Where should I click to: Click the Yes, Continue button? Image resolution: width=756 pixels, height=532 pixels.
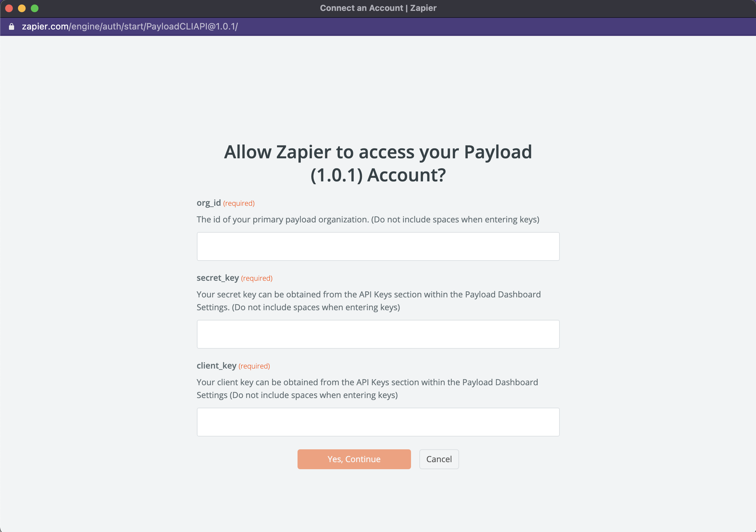tap(354, 459)
